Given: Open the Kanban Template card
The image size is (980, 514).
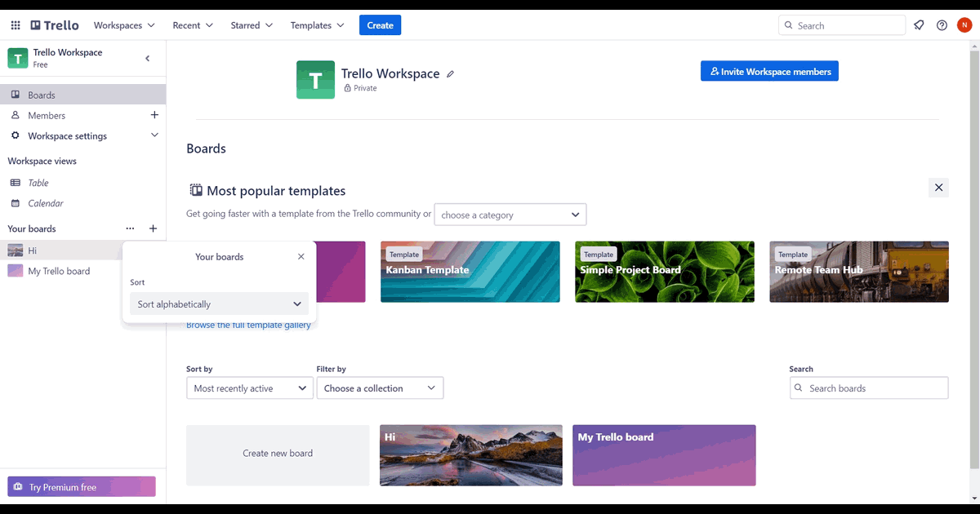Looking at the screenshot, I should [470, 272].
